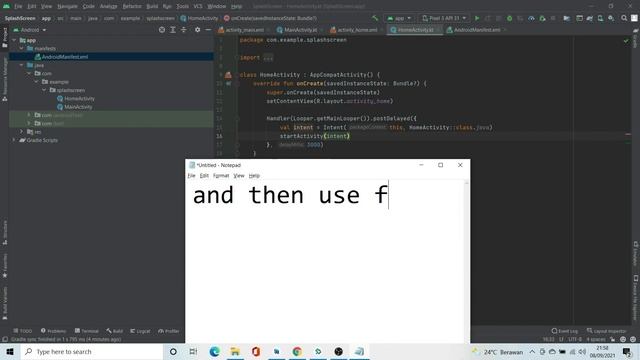This screenshot has width=640, height=360.
Task: Open Notepad's Edit menu
Action: coord(204,176)
